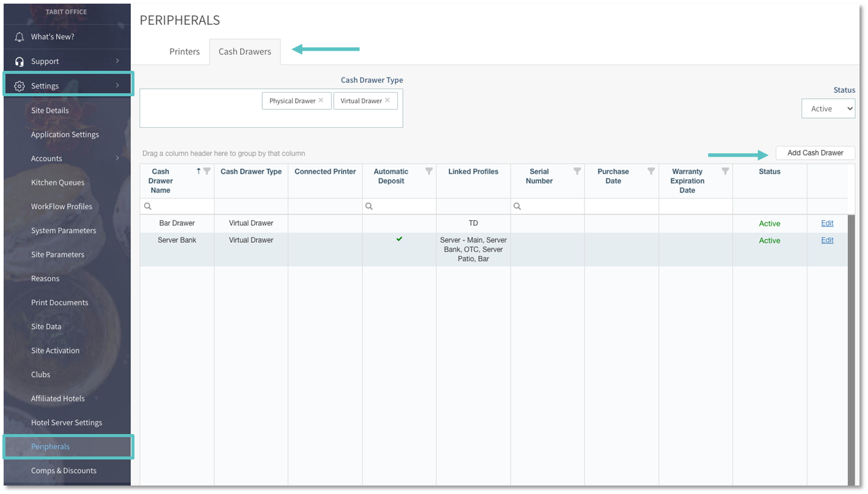
Task: Expand the Support menu chevron
Action: click(117, 61)
